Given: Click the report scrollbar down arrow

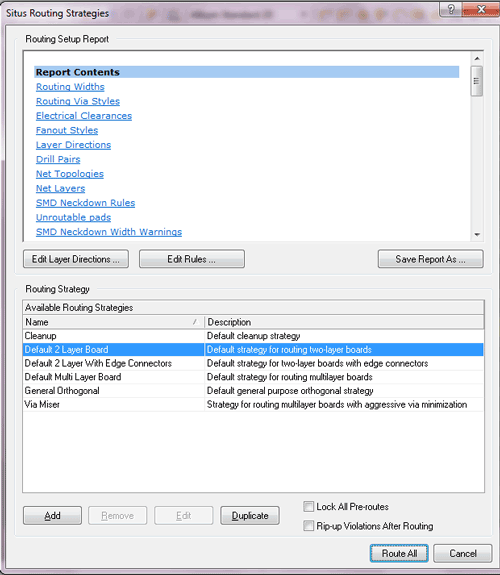Looking at the screenshot, I should 477,234.
